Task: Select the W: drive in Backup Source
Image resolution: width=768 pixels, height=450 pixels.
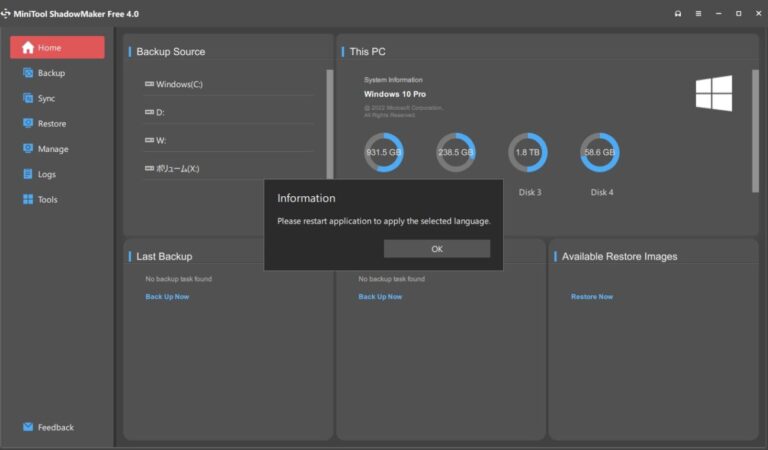Action: 160,140
